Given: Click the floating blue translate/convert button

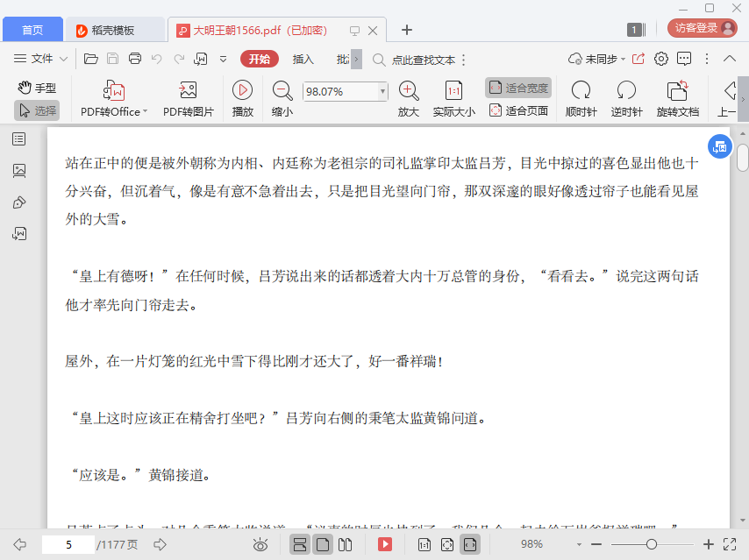Looking at the screenshot, I should 720,147.
